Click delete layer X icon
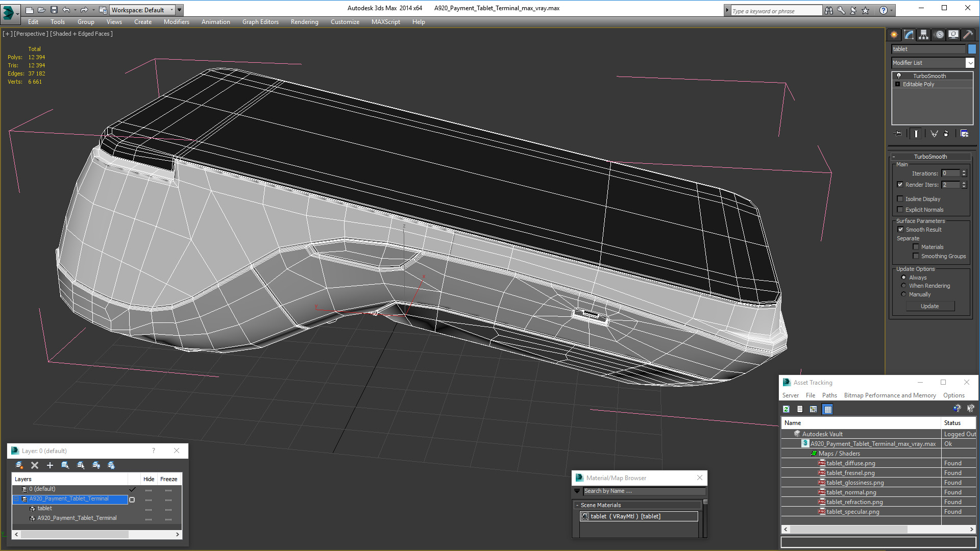Image resolution: width=980 pixels, height=551 pixels. [35, 465]
